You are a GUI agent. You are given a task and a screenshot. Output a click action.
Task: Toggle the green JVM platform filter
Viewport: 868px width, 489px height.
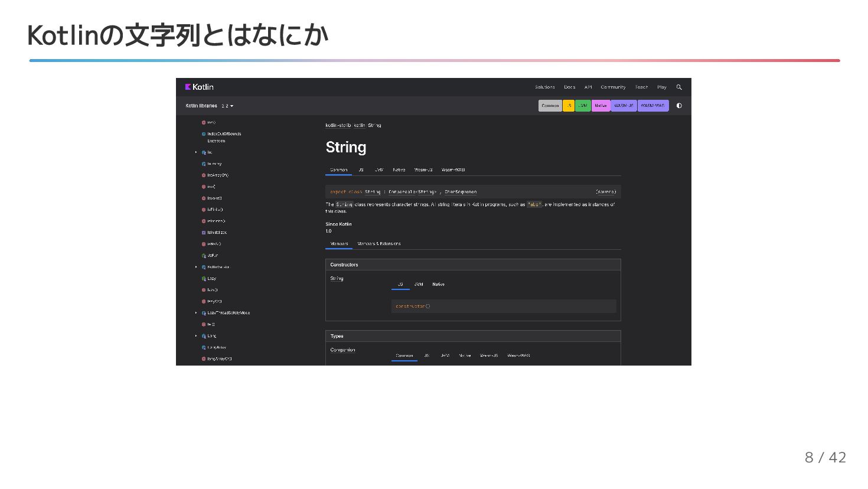click(583, 106)
